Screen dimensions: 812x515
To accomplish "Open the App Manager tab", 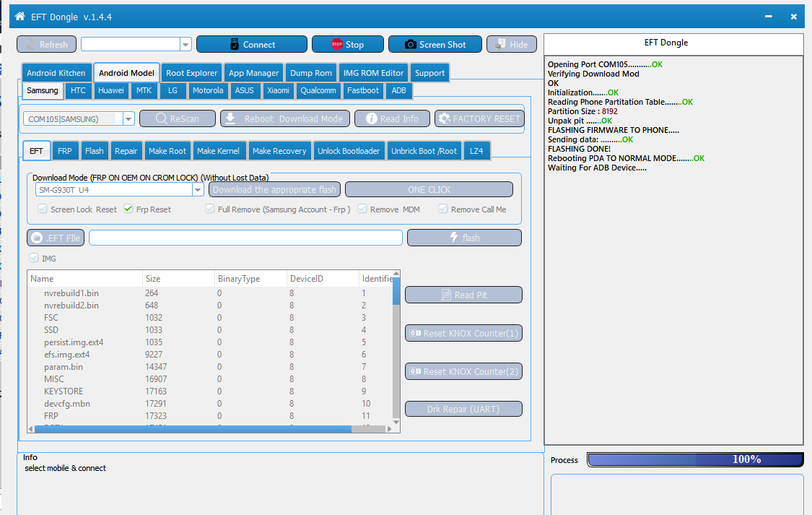I will pyautogui.click(x=254, y=73).
